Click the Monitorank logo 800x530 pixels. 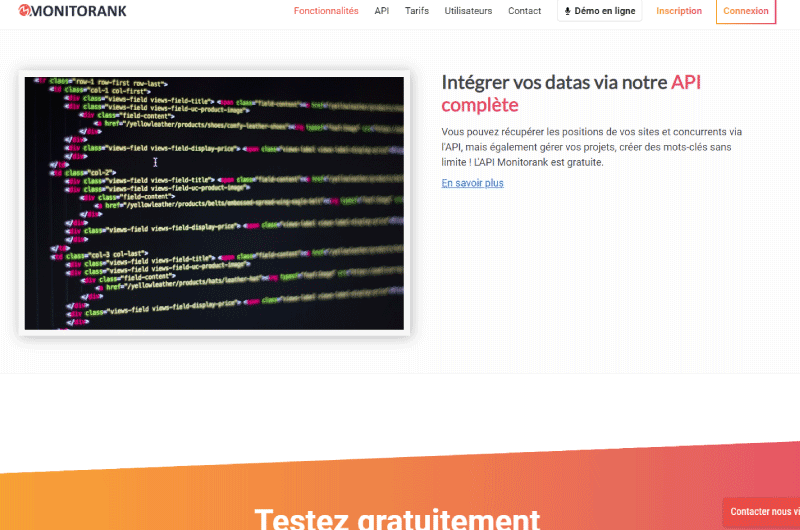tap(72, 11)
